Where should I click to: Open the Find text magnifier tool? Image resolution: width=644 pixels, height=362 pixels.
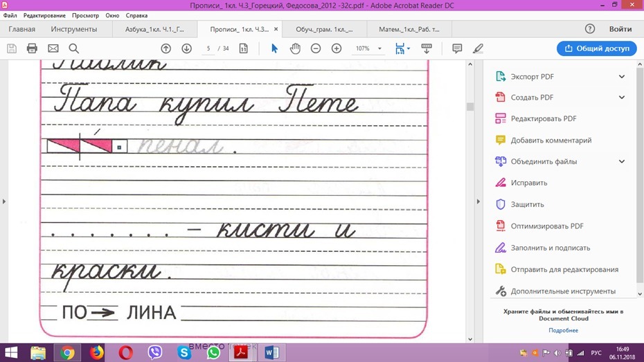click(73, 48)
